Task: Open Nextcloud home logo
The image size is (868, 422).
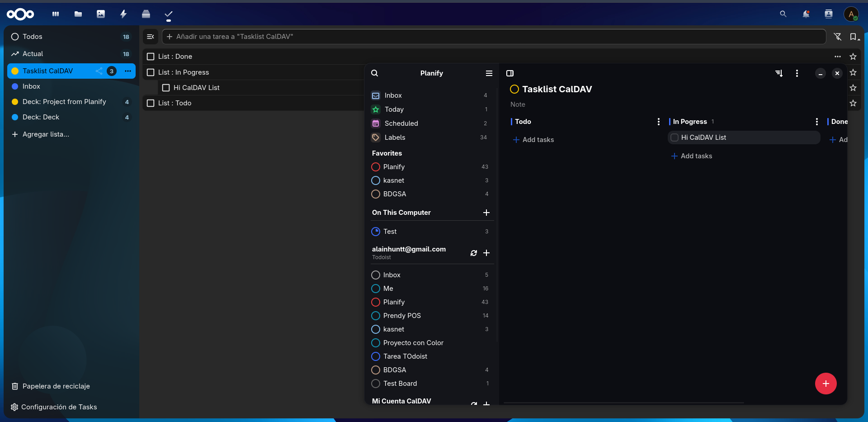Action: coord(20,14)
